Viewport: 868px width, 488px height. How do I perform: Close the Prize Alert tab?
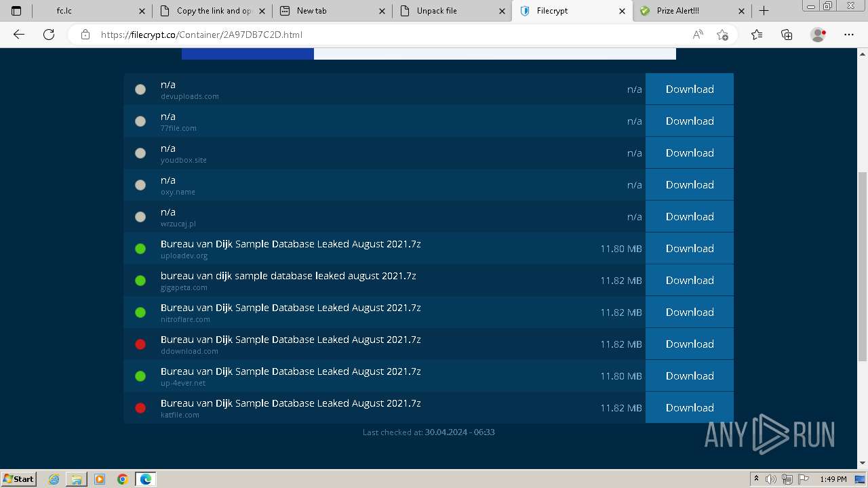click(741, 11)
